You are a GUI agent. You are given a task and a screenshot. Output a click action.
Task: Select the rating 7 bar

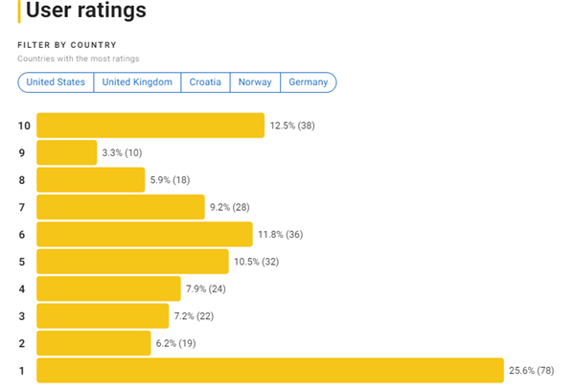pyautogui.click(x=121, y=207)
